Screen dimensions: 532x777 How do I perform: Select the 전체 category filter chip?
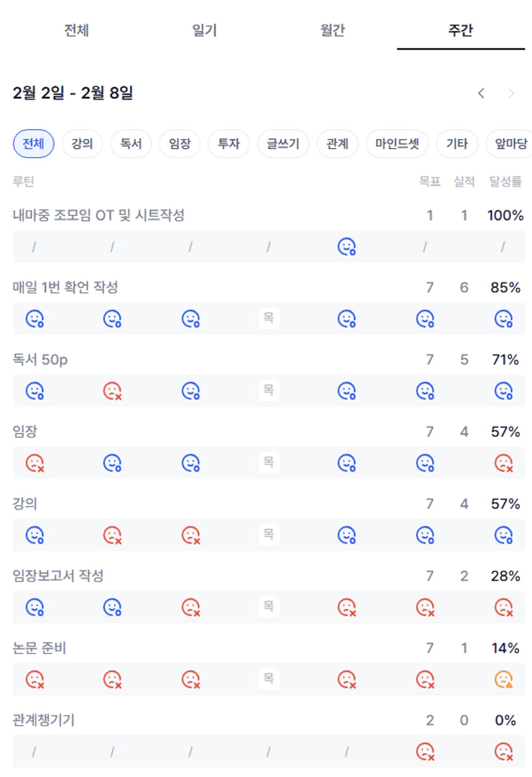click(33, 143)
